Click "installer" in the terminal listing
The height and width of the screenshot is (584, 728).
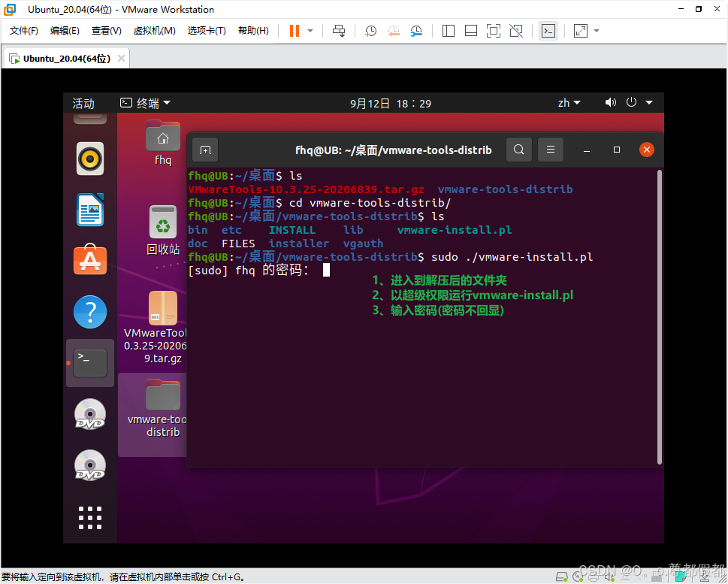pos(299,244)
